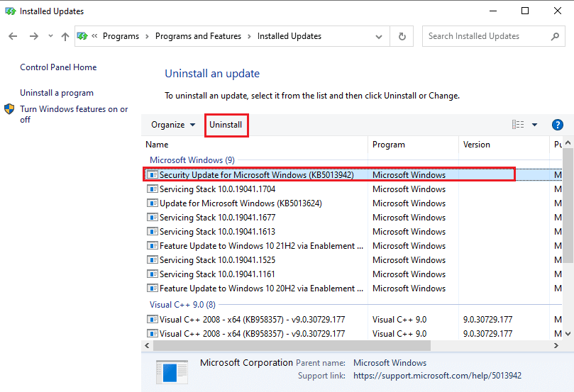574x392 pixels.
Task: Click the Visual C++ 9.0 program cell in the first Visual C++ 2008 - x64 row
Action: pos(399,320)
